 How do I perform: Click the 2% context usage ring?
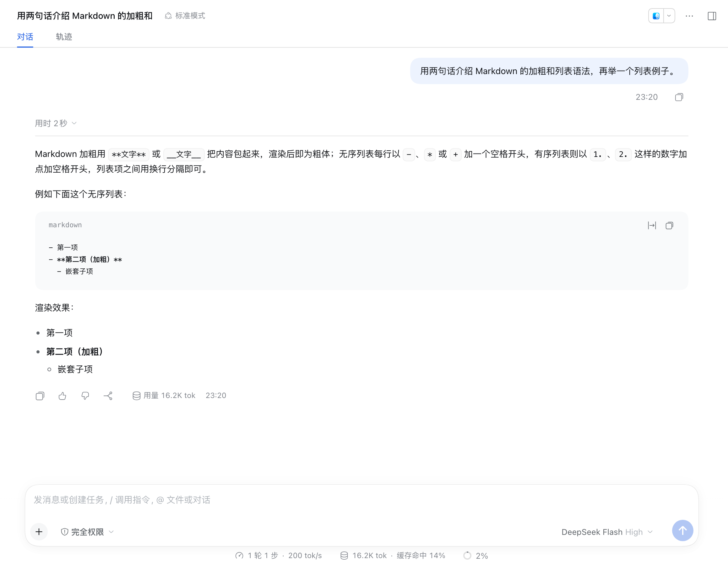pos(475,555)
